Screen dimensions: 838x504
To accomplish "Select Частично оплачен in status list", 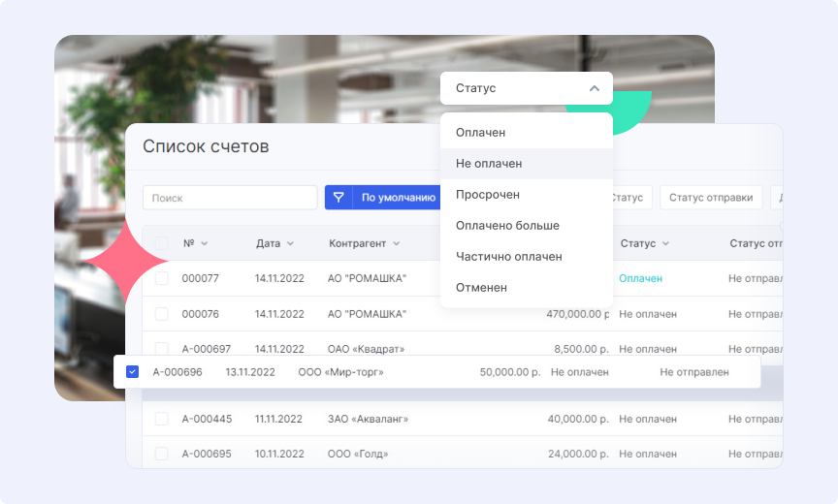I will [527, 256].
